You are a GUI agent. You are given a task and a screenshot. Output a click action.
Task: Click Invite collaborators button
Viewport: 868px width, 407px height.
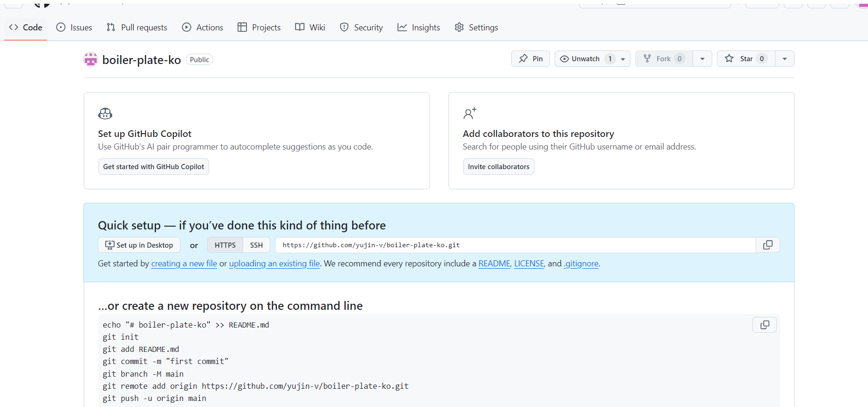[x=499, y=167]
